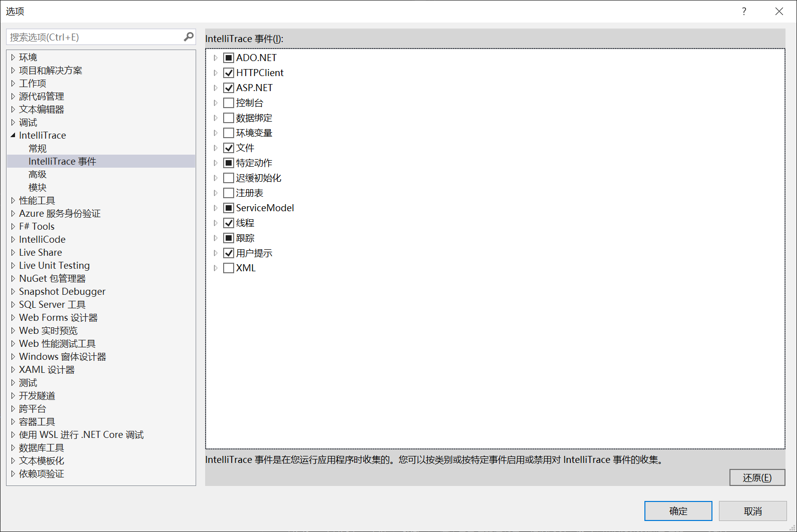Open Live Unit Testing category
The width and height of the screenshot is (797, 532).
(x=55, y=265)
